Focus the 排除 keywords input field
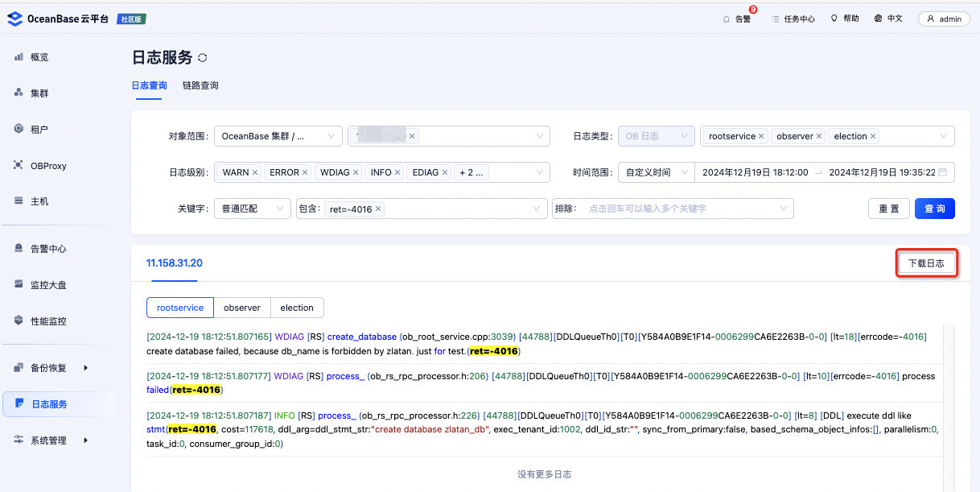The image size is (980, 492). 673,209
